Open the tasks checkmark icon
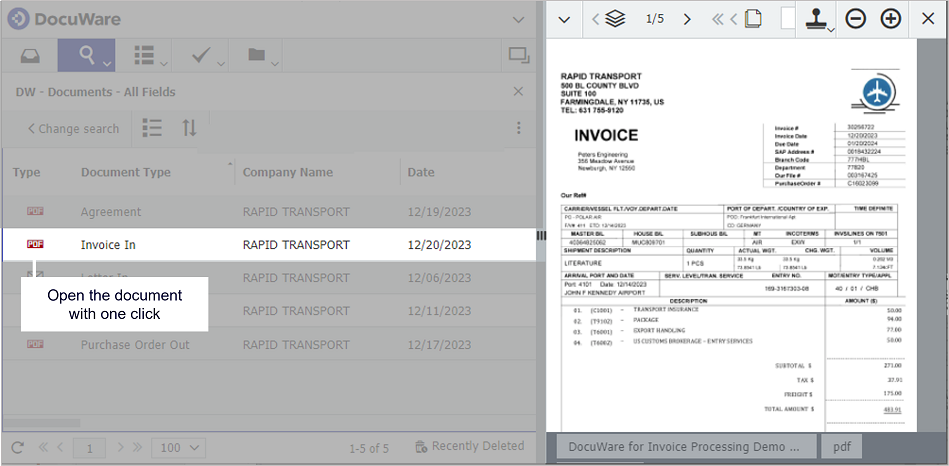Viewport: 949px width, 466px height. tap(202, 55)
